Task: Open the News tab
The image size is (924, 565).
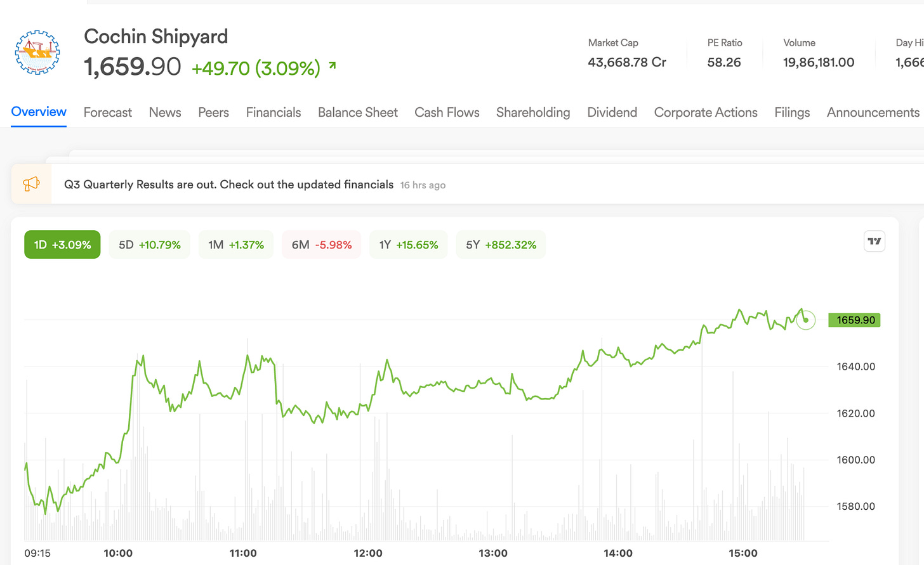Action: click(x=165, y=112)
